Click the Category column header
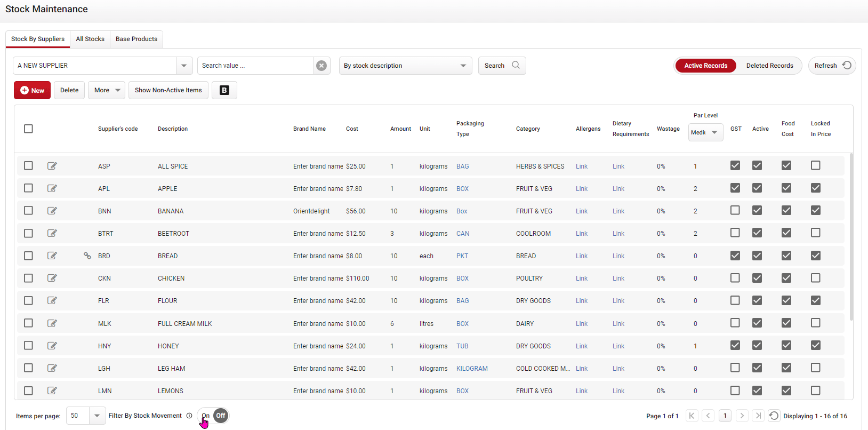 pyautogui.click(x=528, y=129)
